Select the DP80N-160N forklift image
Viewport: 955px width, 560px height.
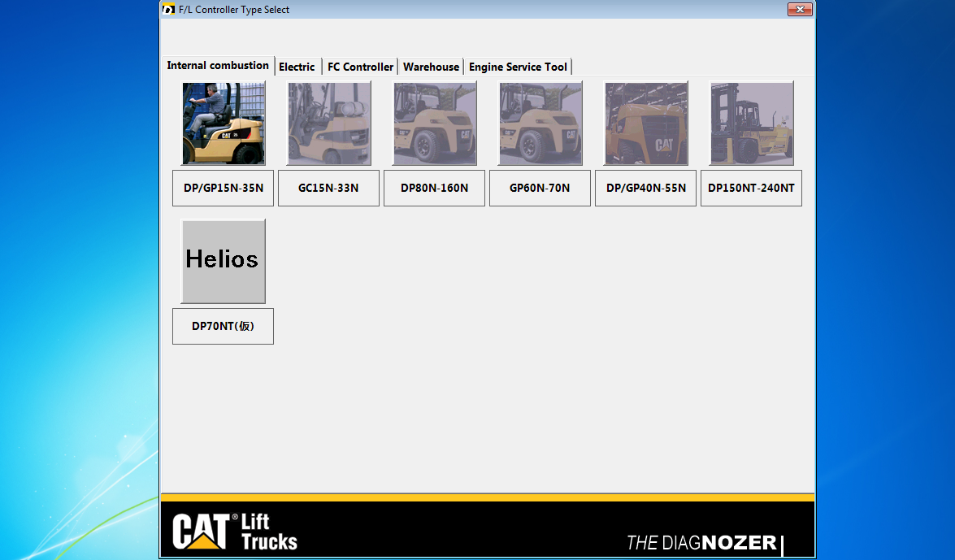435,124
